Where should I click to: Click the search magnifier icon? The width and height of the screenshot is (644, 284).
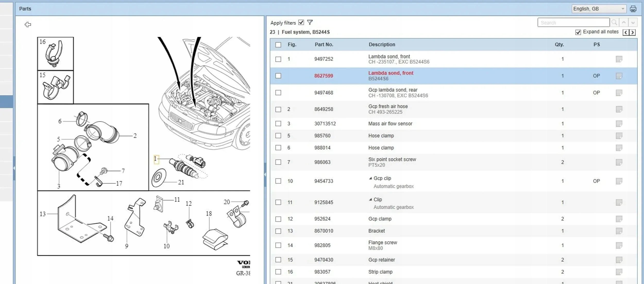tap(614, 22)
